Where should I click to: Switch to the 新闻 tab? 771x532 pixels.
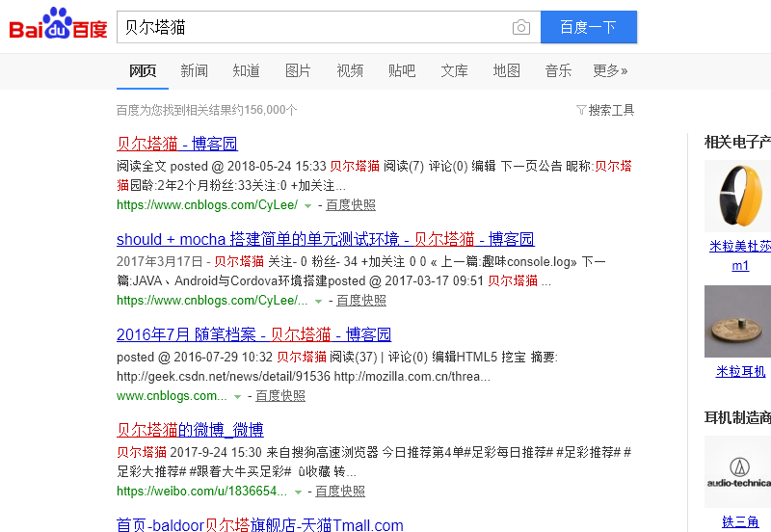[x=195, y=70]
